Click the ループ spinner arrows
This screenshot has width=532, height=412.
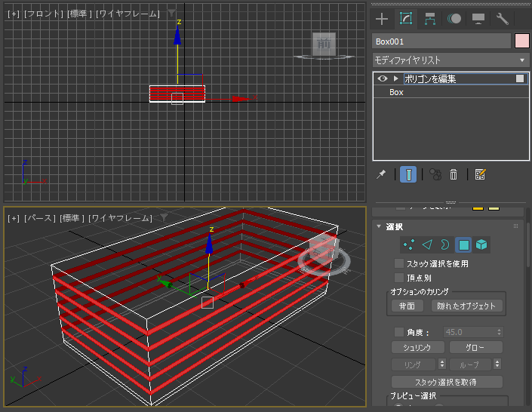[x=497, y=364]
